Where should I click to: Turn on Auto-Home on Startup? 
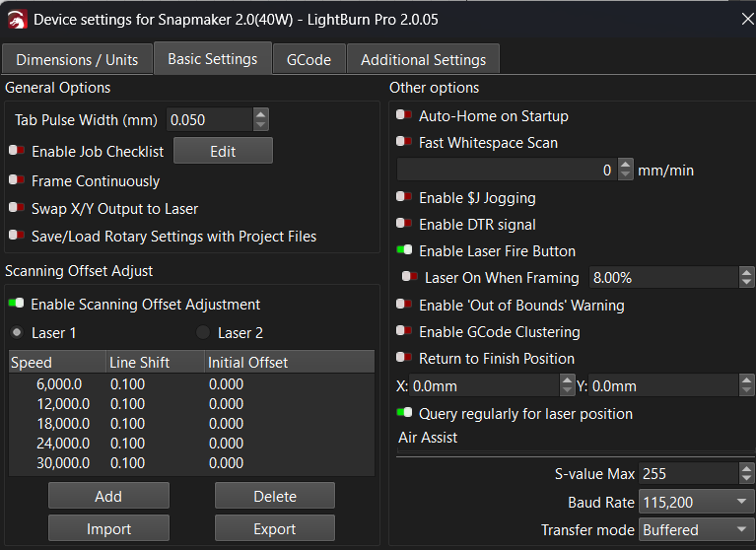[x=404, y=116]
